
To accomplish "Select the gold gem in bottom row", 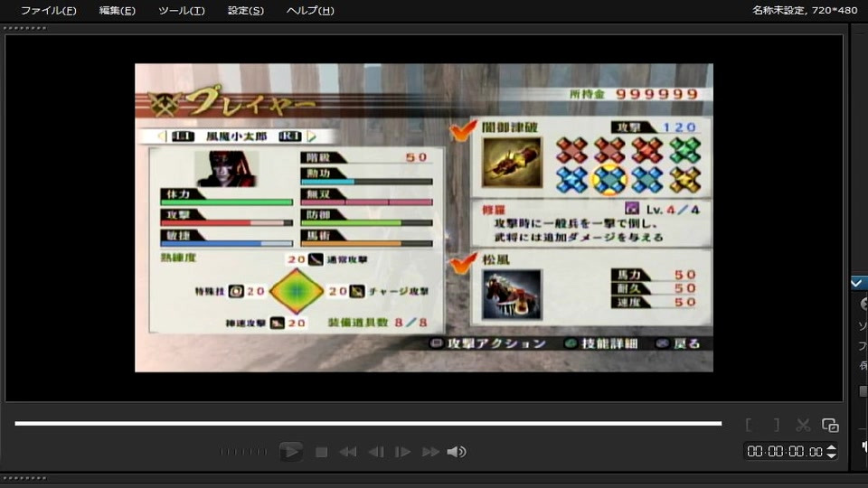I will pyautogui.click(x=684, y=180).
